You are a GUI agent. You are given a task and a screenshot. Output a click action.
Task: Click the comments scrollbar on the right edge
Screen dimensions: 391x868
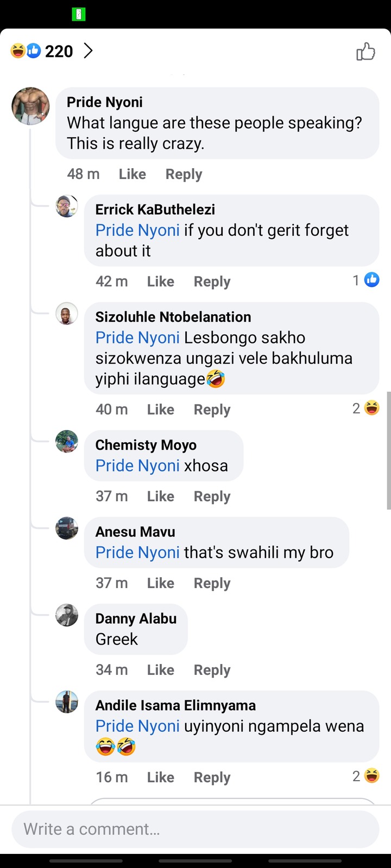[388, 450]
